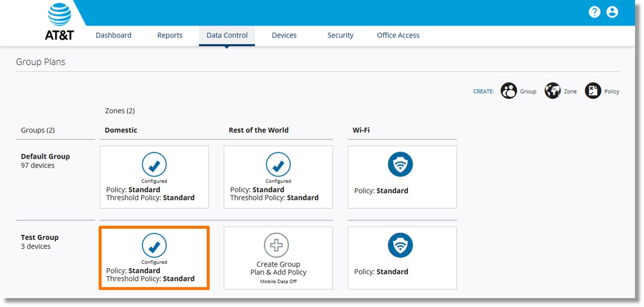Click the Create Policy checklist icon

[x=593, y=91]
